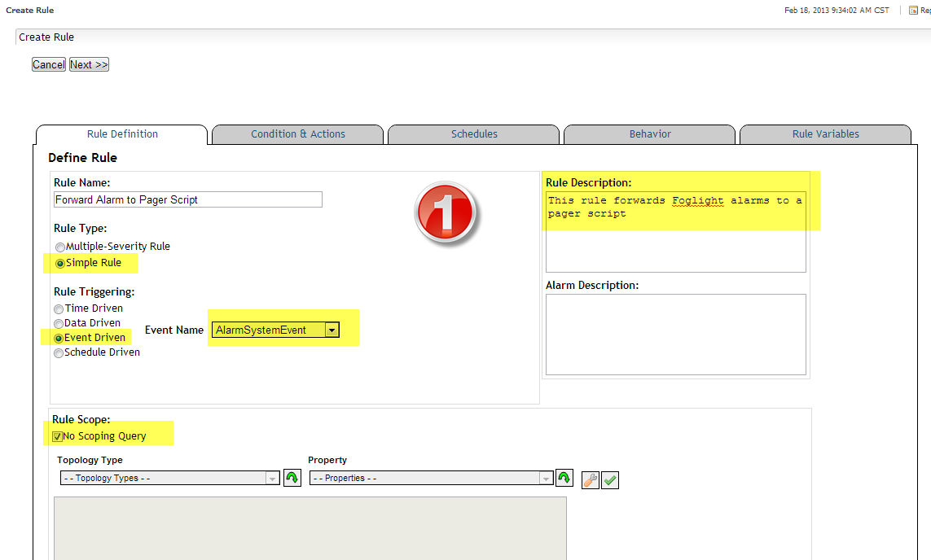Select Time Driven rule triggering

(x=59, y=308)
